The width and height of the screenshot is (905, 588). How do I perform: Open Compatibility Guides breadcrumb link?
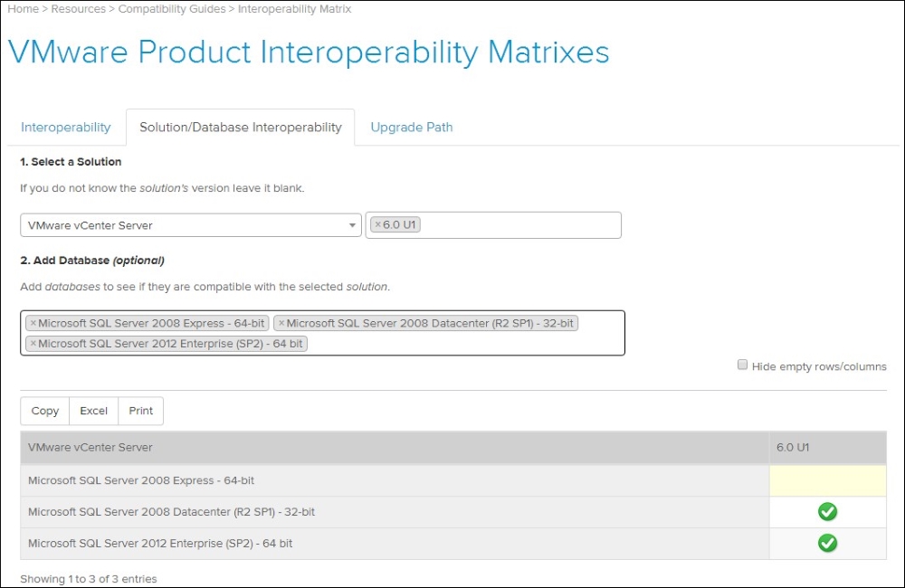click(x=172, y=9)
